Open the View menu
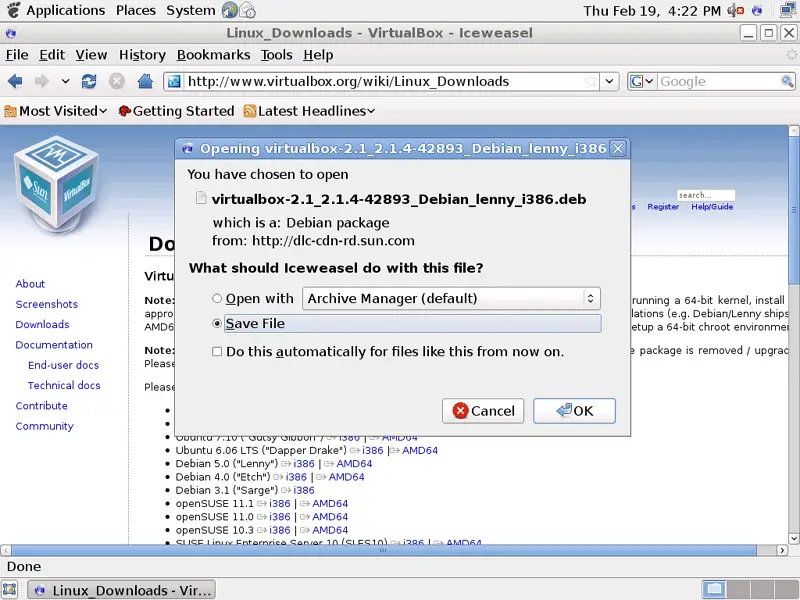This screenshot has width=800, height=600. tap(91, 55)
